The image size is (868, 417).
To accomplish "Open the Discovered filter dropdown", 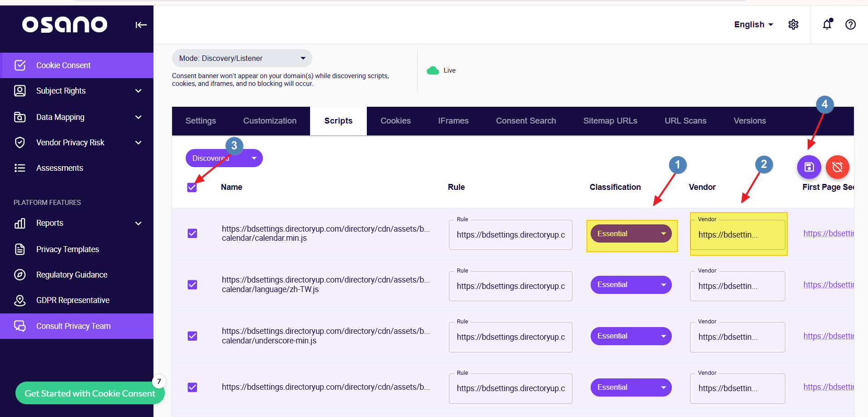I will pos(224,158).
